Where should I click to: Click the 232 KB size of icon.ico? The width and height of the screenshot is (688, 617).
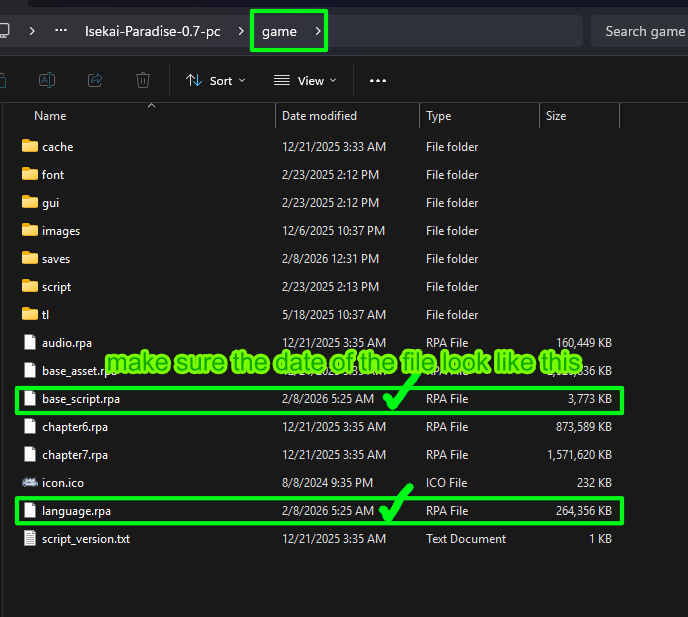click(594, 483)
